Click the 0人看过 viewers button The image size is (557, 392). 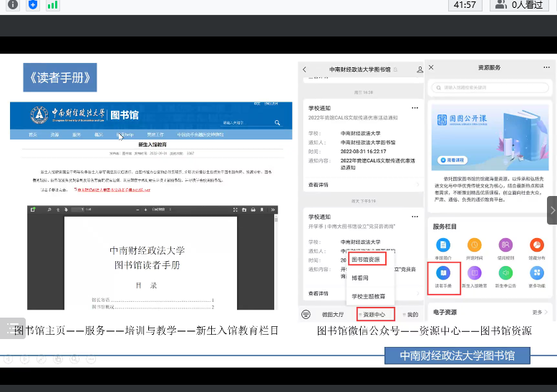pyautogui.click(x=520, y=5)
